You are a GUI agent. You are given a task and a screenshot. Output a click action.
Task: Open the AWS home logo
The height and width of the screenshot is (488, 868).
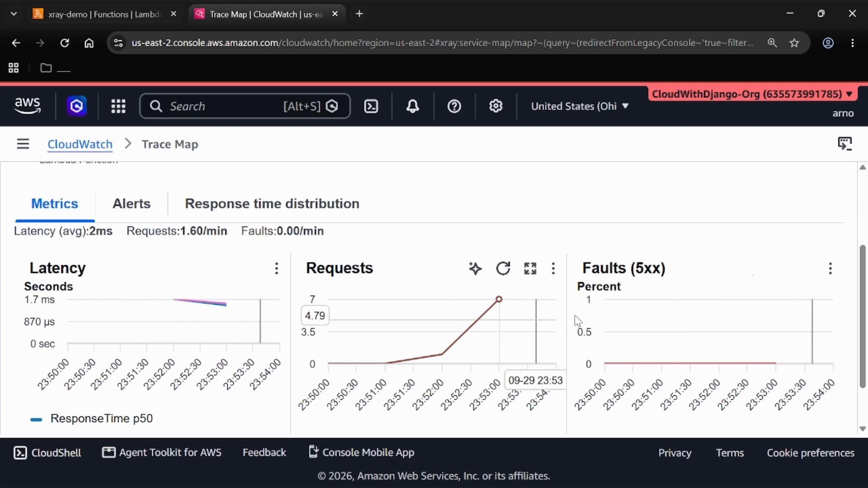click(x=28, y=106)
